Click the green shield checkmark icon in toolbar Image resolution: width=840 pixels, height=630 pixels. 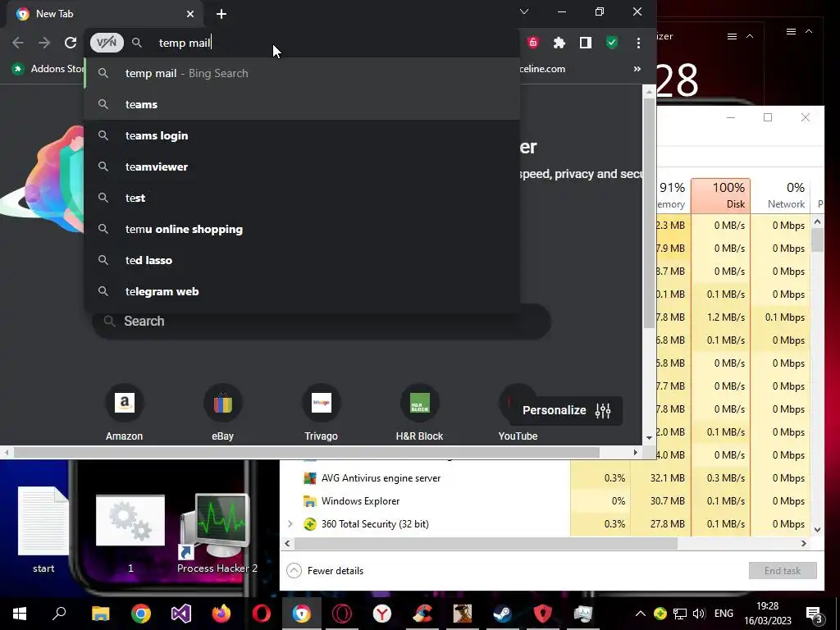click(x=612, y=43)
